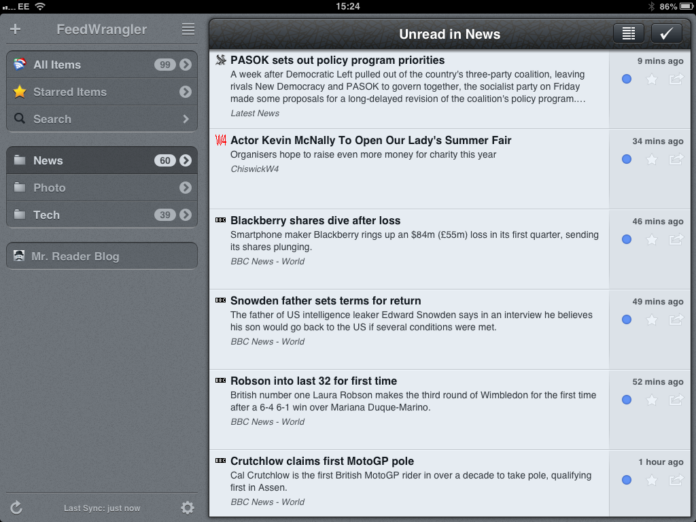This screenshot has width=696, height=522.
Task: Tap the plus icon to add feed
Action: (x=15, y=29)
